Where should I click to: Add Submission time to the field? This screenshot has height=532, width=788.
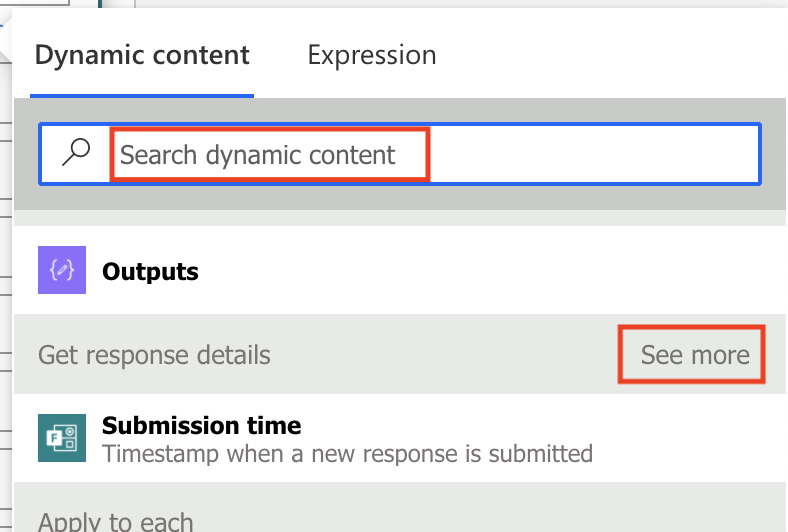pyautogui.click(x=400, y=438)
